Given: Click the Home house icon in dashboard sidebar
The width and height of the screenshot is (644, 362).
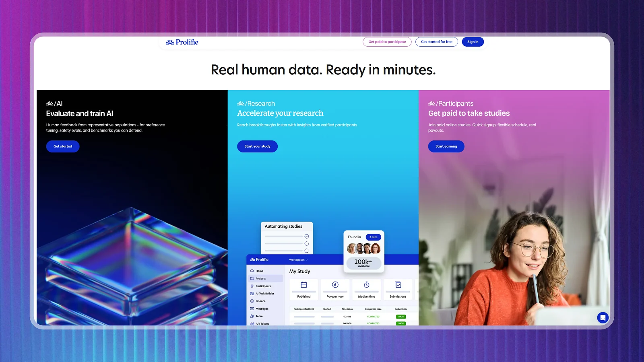Looking at the screenshot, I should [252, 271].
